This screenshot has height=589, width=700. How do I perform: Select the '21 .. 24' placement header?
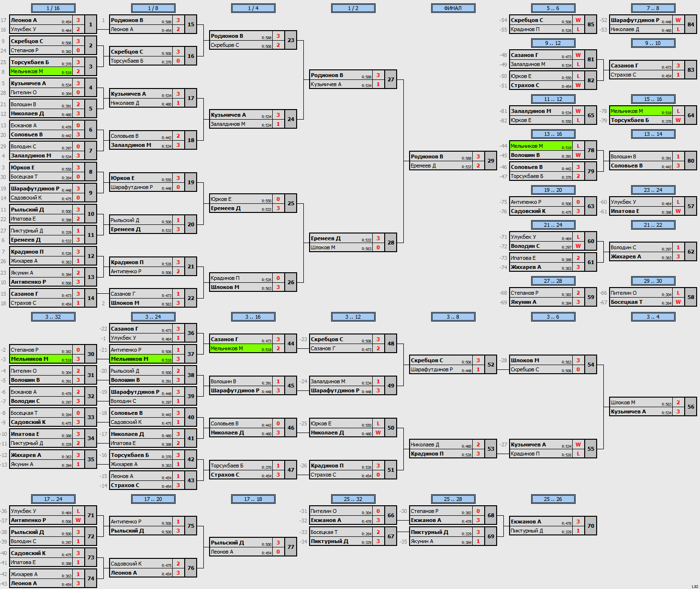[553, 225]
